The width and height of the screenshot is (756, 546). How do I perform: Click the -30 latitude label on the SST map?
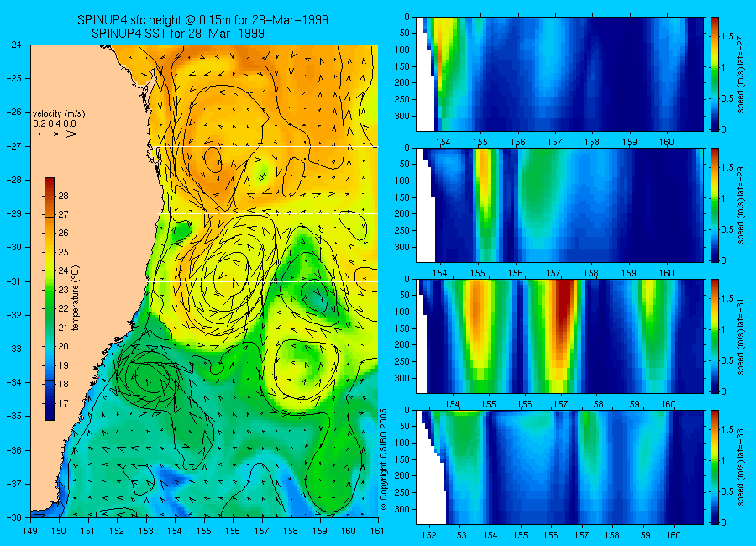tap(14, 247)
